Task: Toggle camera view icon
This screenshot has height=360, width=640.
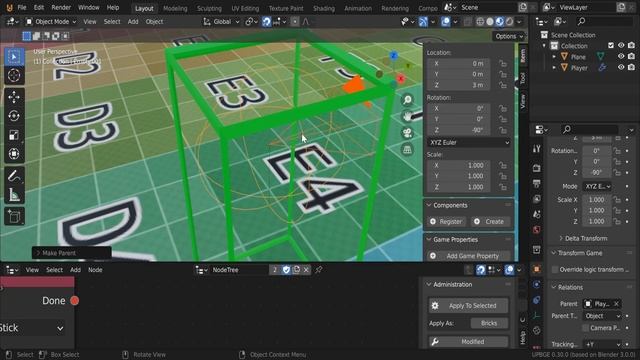Action: [407, 133]
